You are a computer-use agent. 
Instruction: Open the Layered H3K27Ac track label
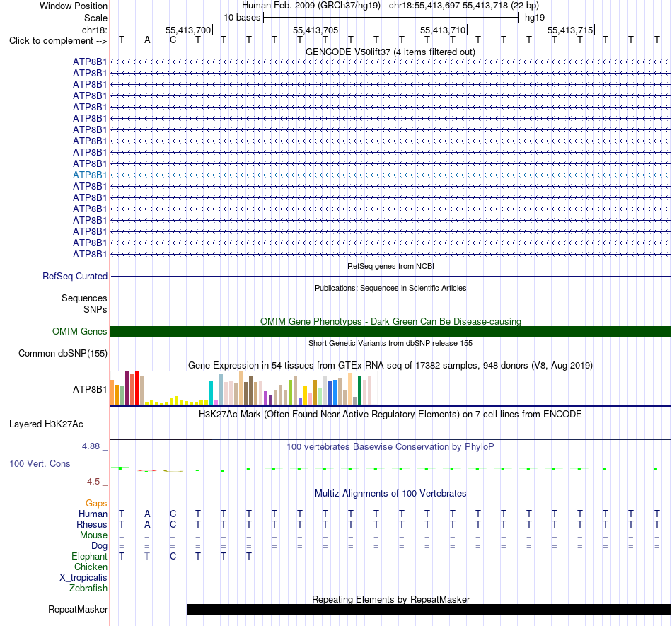[46, 424]
